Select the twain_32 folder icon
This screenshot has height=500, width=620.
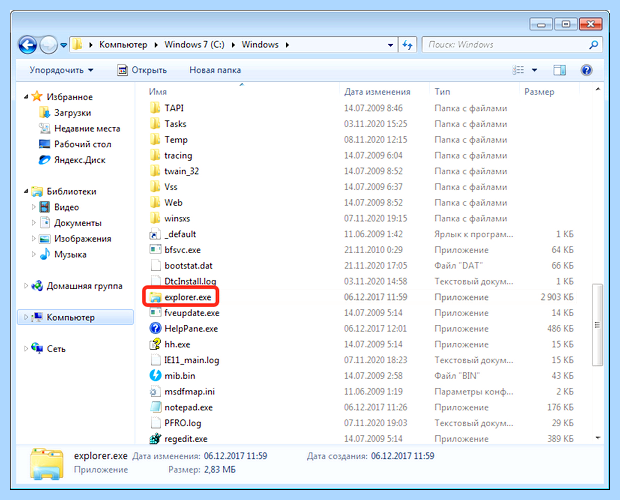155,171
